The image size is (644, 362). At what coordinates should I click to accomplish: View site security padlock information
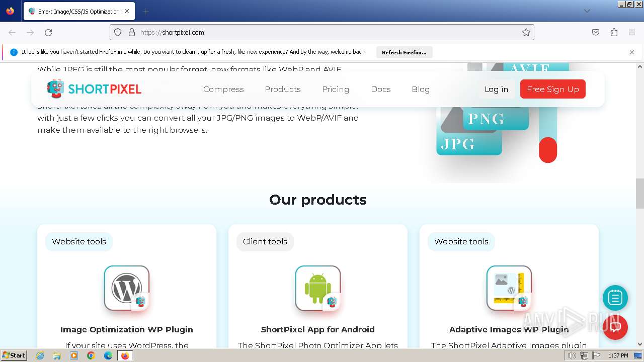(x=132, y=32)
